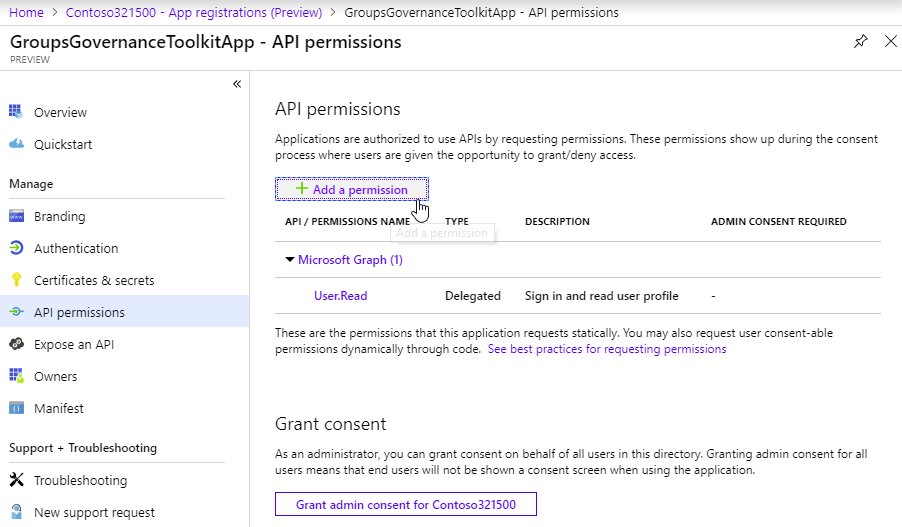Click the Branding icon
Image resolution: width=902 pixels, height=527 pixels.
click(16, 216)
